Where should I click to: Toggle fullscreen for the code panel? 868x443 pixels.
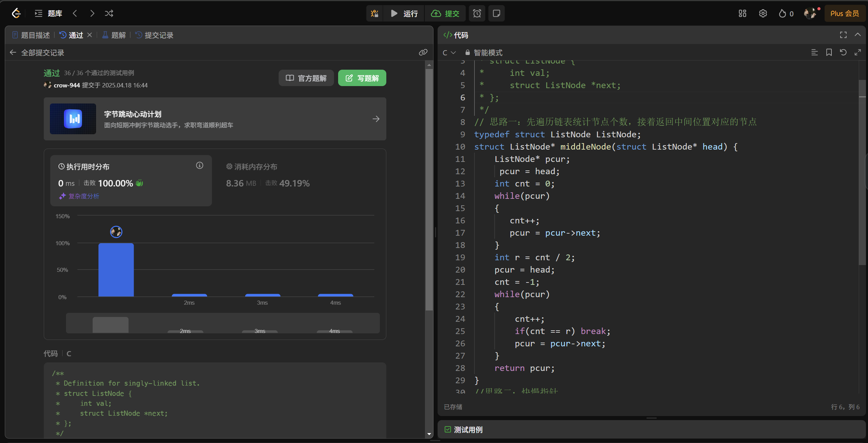(843, 35)
